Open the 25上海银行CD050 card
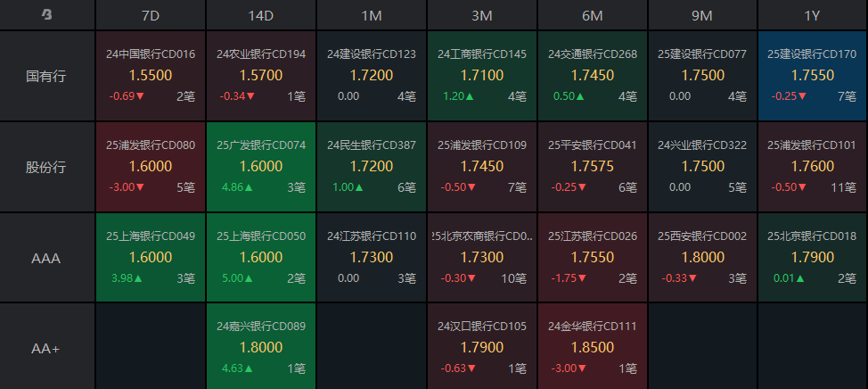The height and width of the screenshot is (389, 868). tap(261, 258)
